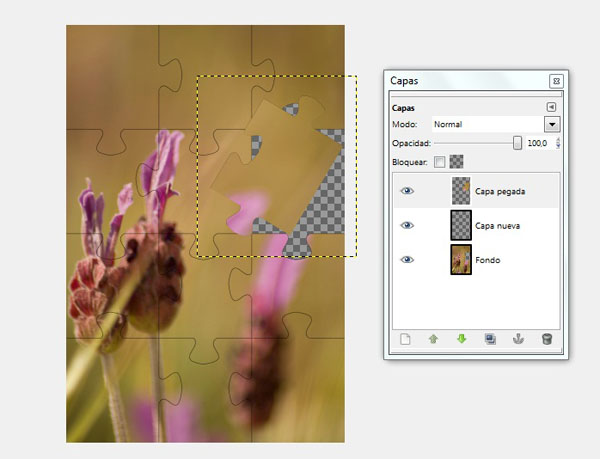Duplicate the selected layer
Viewport: 600px width, 459px height.
point(490,339)
